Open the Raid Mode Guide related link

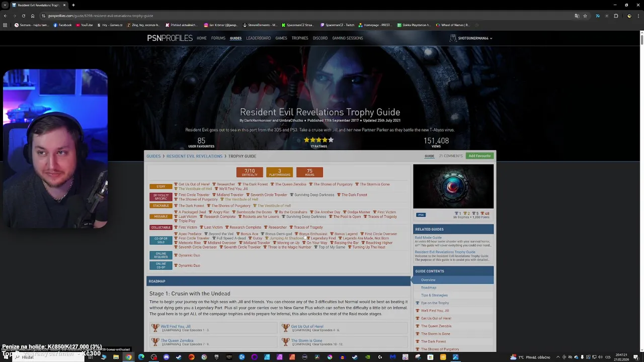pos(428,238)
